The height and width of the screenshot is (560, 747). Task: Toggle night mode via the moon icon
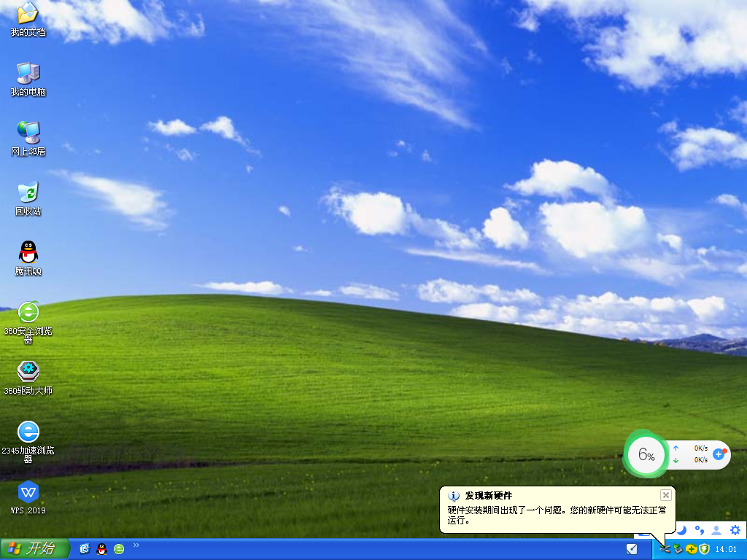pyautogui.click(x=681, y=530)
